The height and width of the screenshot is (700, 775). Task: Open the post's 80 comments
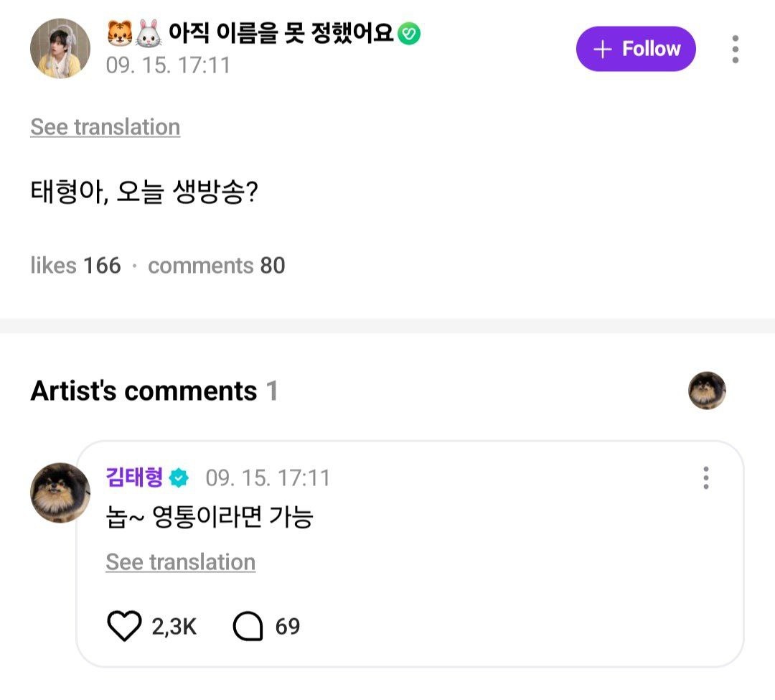click(x=217, y=266)
